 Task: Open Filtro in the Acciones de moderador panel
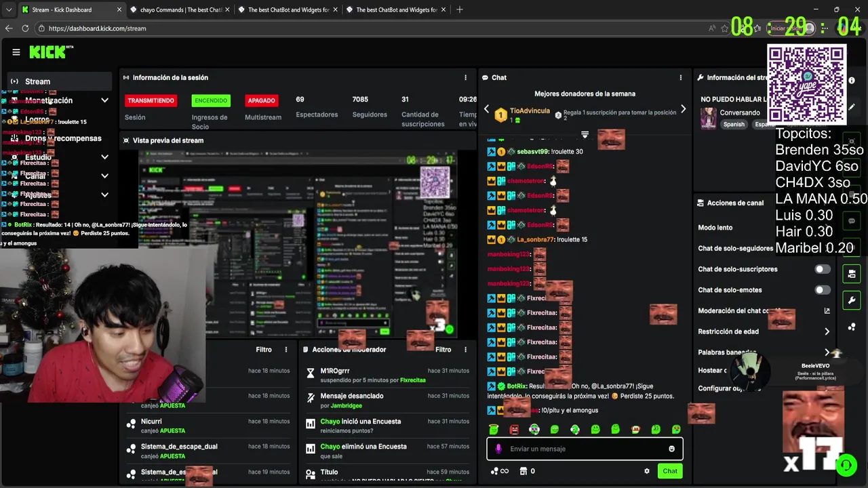(443, 350)
